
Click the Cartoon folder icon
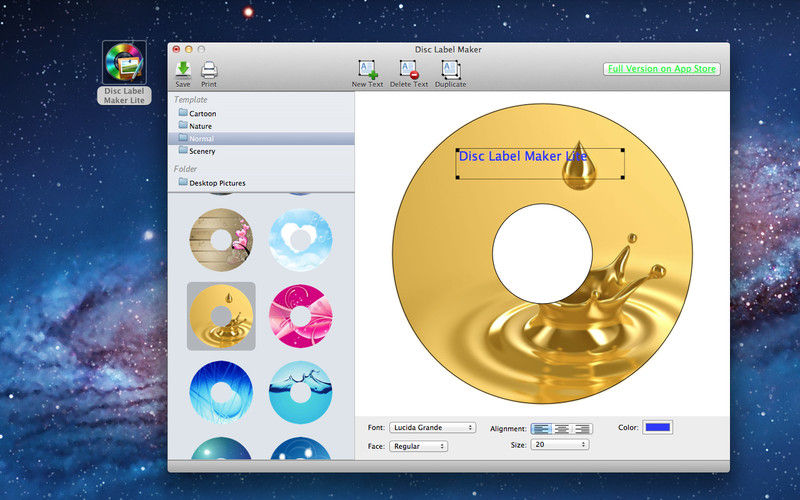click(x=183, y=113)
